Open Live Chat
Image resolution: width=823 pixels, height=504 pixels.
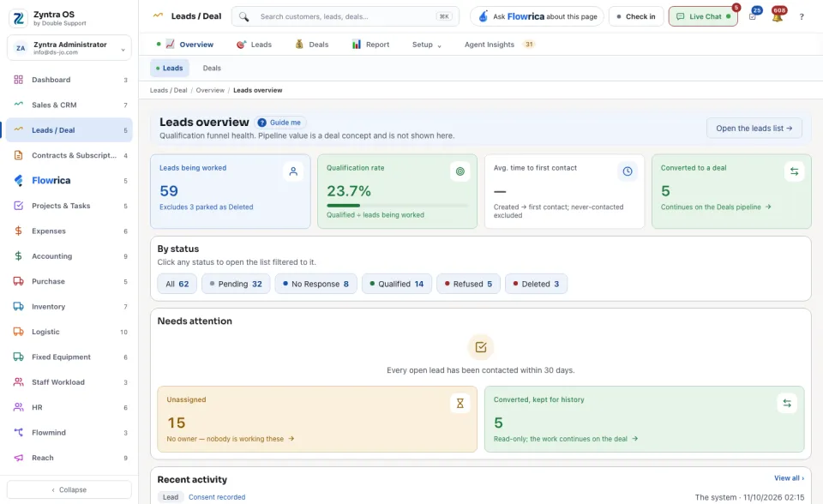(x=703, y=16)
